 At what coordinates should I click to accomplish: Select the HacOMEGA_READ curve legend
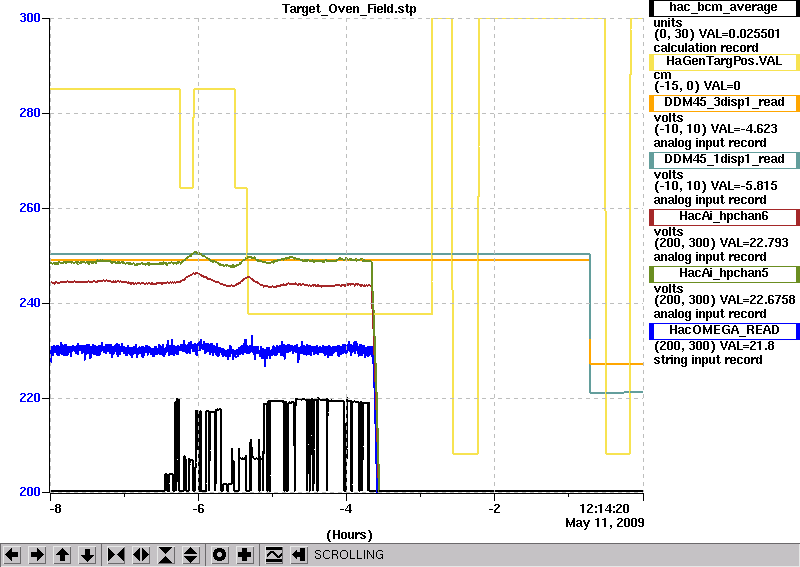point(724,331)
